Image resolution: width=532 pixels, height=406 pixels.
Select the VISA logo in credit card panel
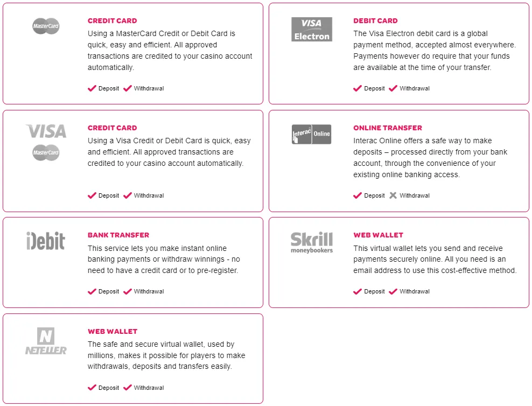point(46,131)
